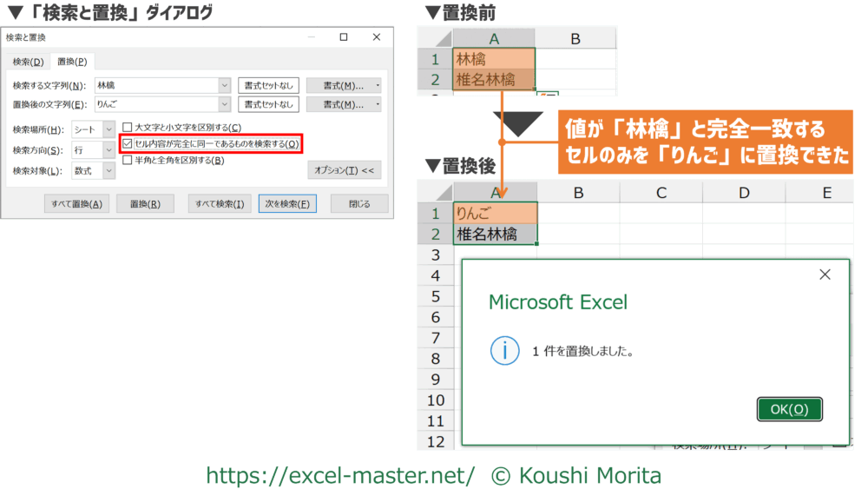
Task: Close the Microsoft Excel message box with X
Action: (825, 274)
